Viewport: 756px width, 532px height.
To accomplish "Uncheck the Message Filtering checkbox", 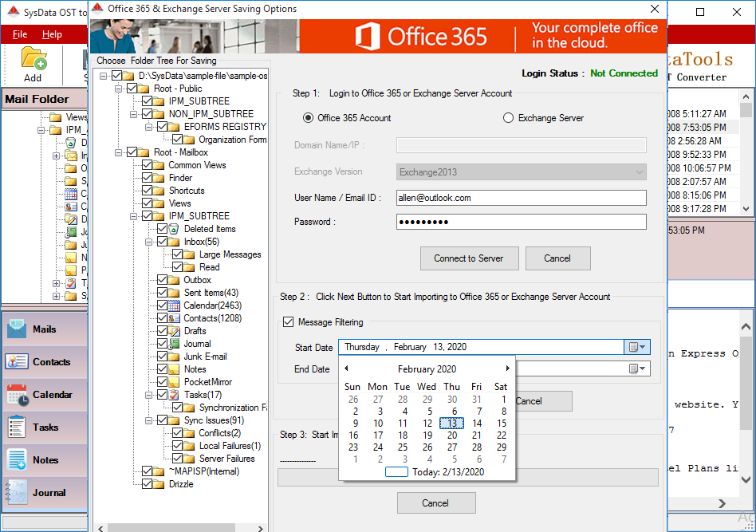I will (x=289, y=322).
